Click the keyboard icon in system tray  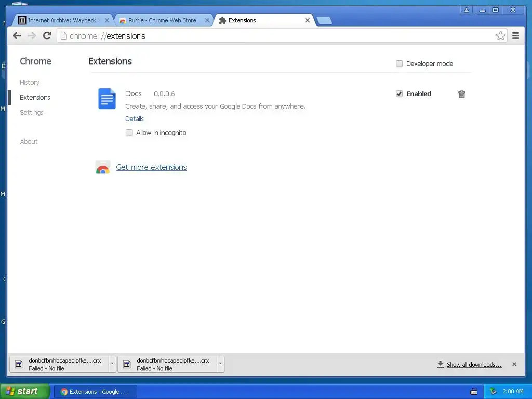[474, 392]
